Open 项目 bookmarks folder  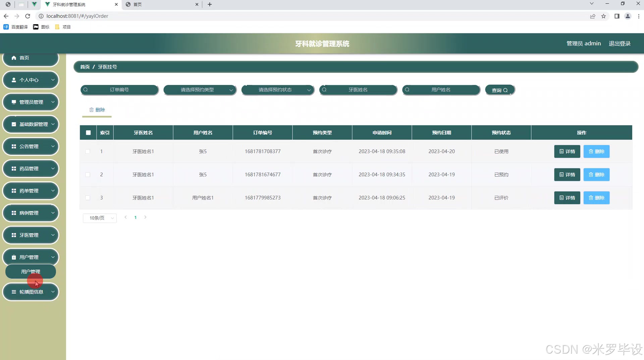point(63,27)
